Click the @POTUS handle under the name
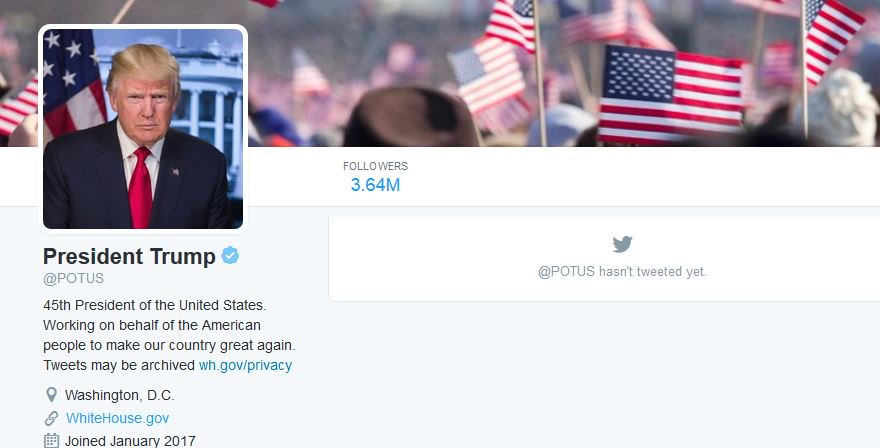The width and height of the screenshot is (880, 448). (x=74, y=278)
